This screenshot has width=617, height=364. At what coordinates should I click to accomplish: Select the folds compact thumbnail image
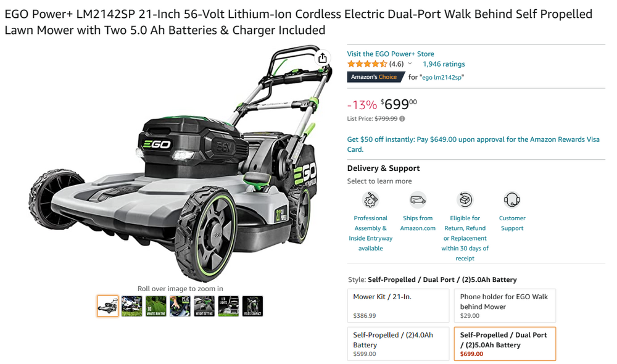tap(252, 306)
